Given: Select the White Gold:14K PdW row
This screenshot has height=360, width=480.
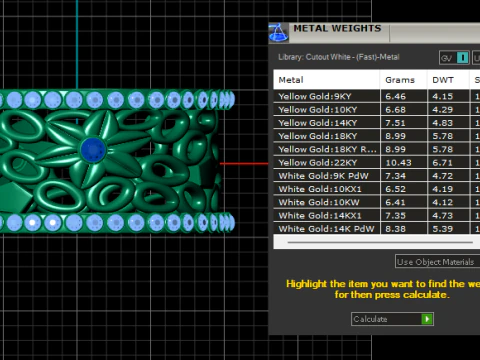Looking at the screenshot, I should coord(377,229).
